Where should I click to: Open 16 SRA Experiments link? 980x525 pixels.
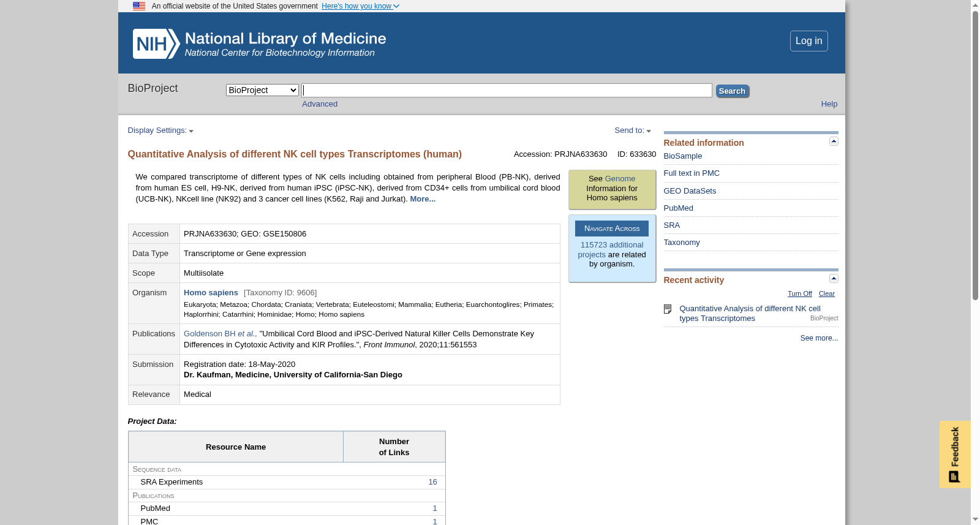tap(432, 482)
